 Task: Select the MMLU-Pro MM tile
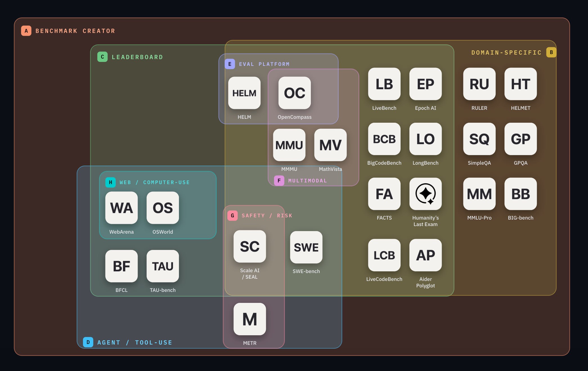[479, 194]
